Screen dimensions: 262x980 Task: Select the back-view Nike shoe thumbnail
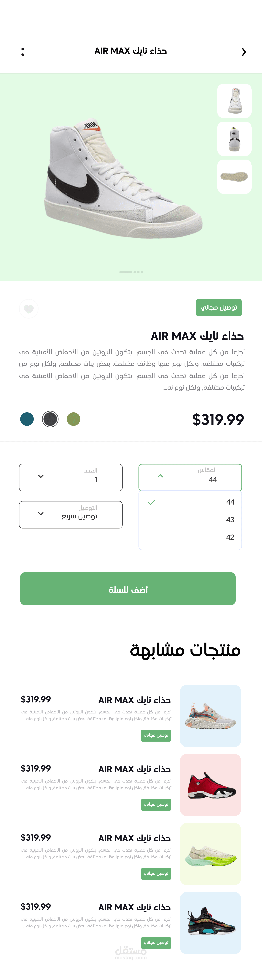point(234,139)
